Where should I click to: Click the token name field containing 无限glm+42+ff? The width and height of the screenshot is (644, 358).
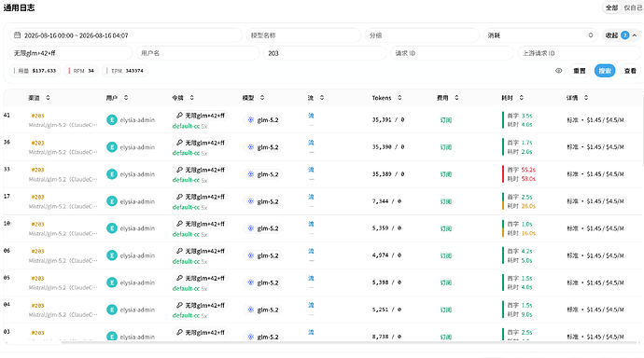(71, 53)
